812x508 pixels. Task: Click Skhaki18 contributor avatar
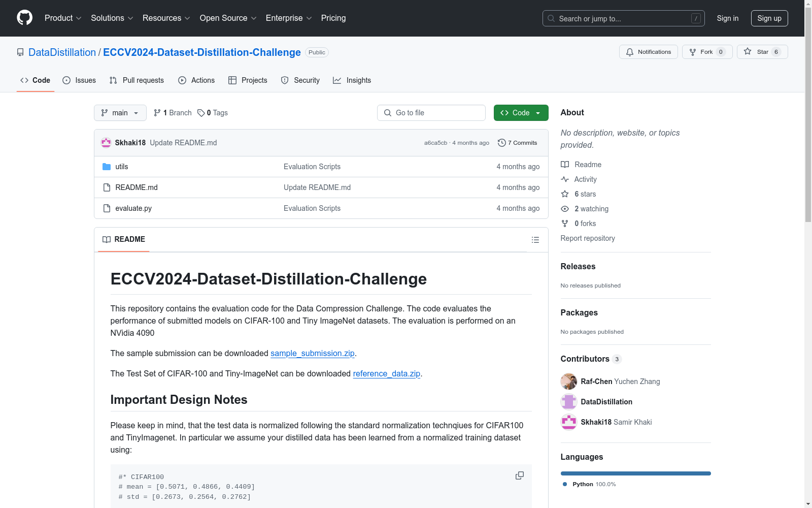click(x=569, y=422)
